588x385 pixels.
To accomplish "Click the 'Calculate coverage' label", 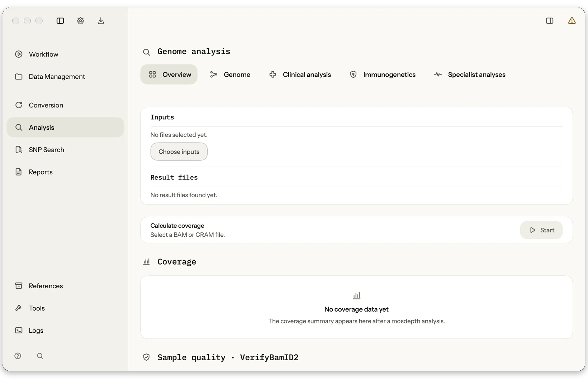I will pyautogui.click(x=177, y=226).
